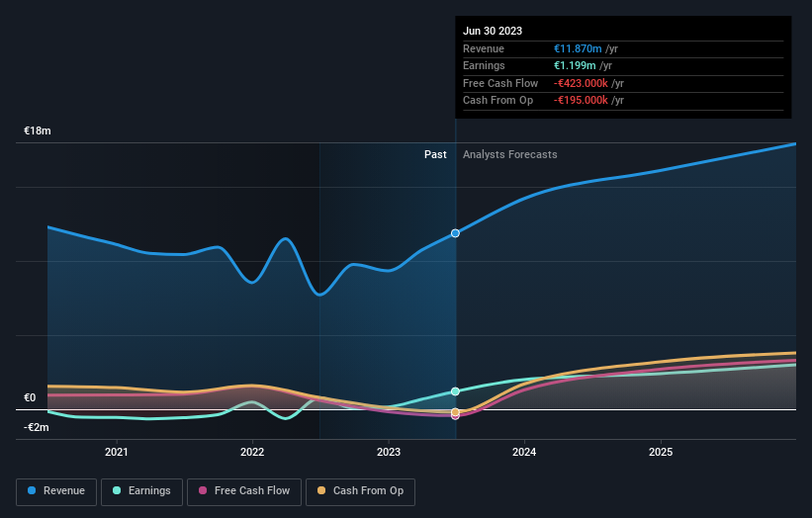Click the 2023 x-axis label

[x=389, y=452]
